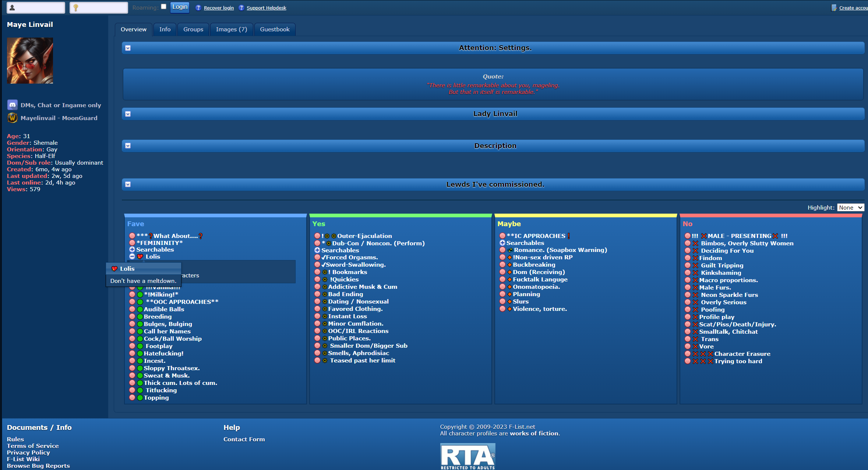
Task: Click the Create account notepad icon
Action: click(x=834, y=8)
